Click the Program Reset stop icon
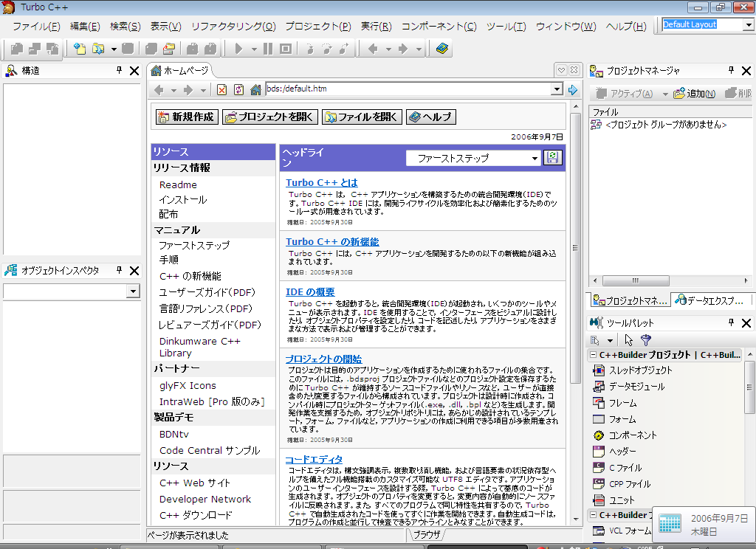The width and height of the screenshot is (756, 549). tap(286, 49)
